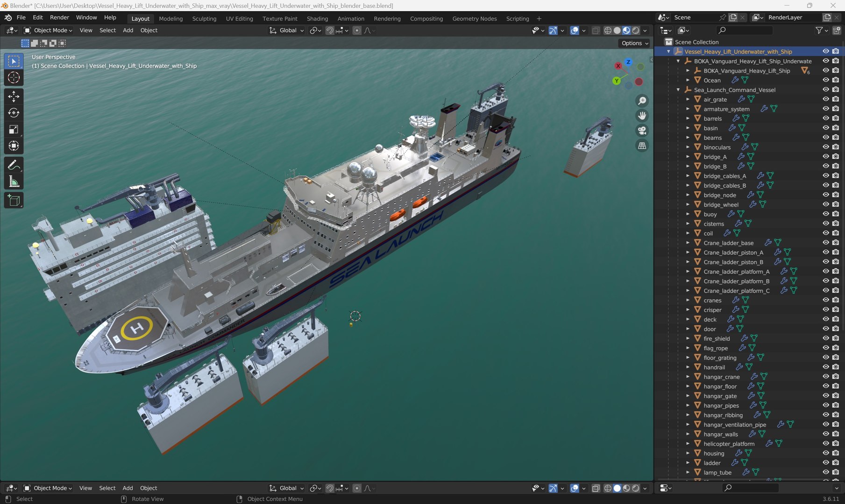Select the Move tool
The image size is (845, 504).
pyautogui.click(x=14, y=96)
